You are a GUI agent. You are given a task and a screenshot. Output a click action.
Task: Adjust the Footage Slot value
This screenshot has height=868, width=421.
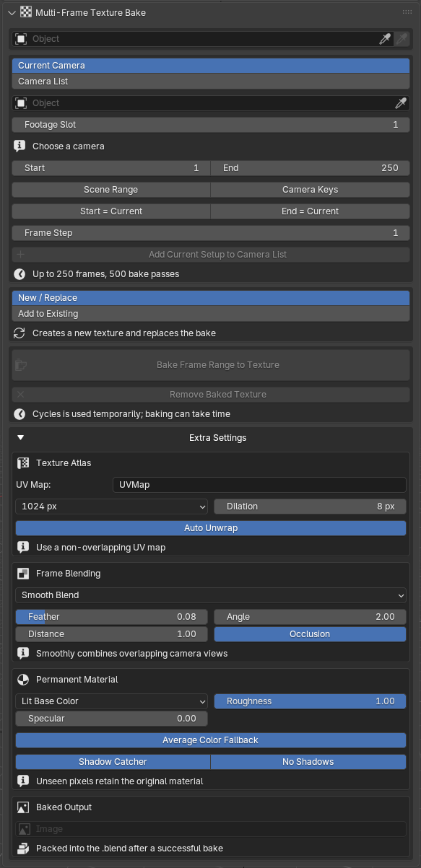pyautogui.click(x=211, y=125)
